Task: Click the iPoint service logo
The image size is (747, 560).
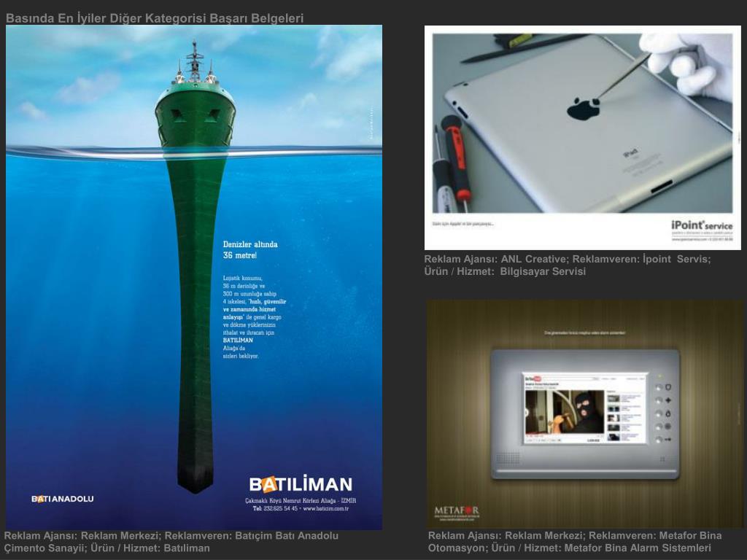Action: click(x=702, y=225)
